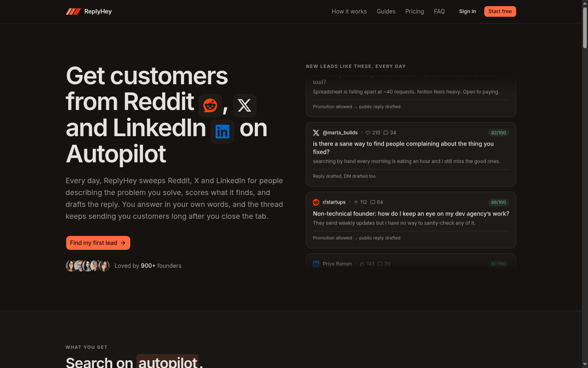Viewport: 588px width, 368px height.
Task: Open the FAQ nav link
Action: [439, 11]
